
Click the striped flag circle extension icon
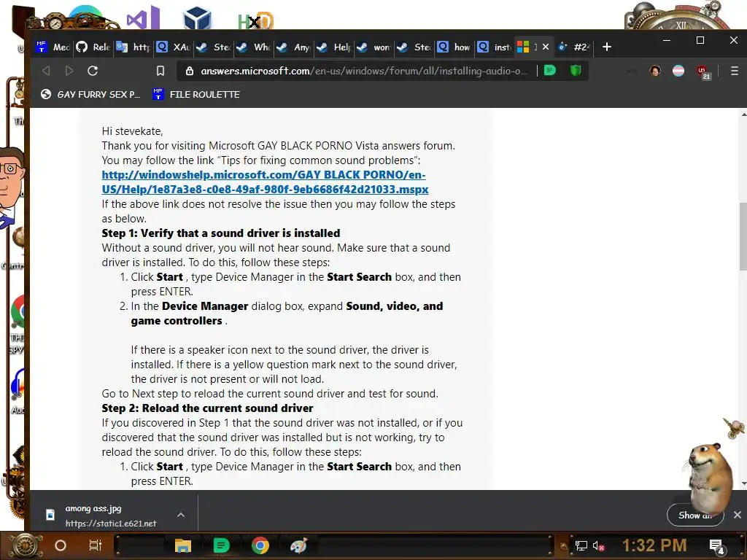(678, 71)
